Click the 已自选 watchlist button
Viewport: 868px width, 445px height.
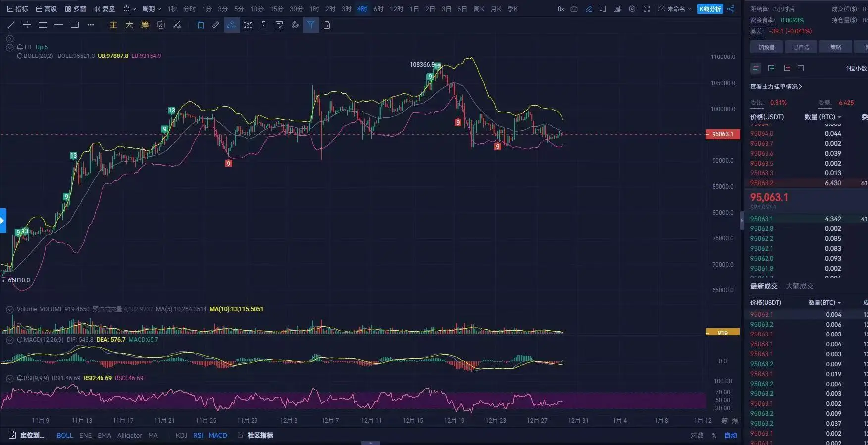(x=801, y=47)
